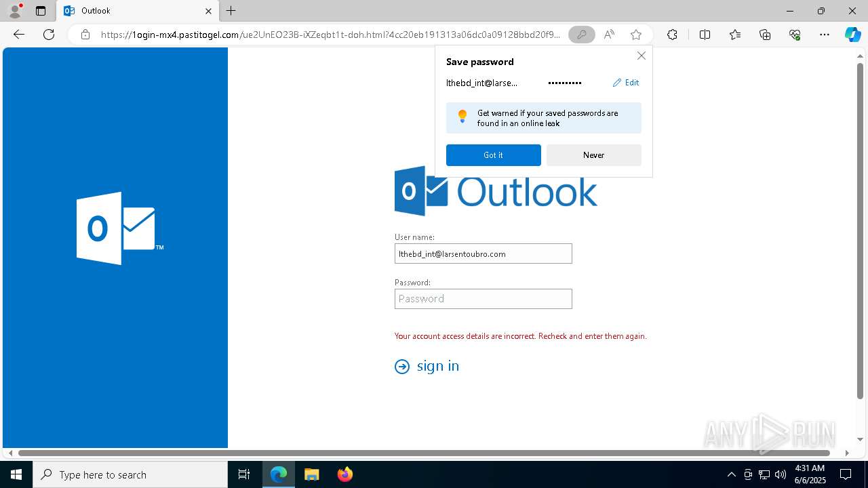Click the sign in arrow circle icon

(402, 367)
